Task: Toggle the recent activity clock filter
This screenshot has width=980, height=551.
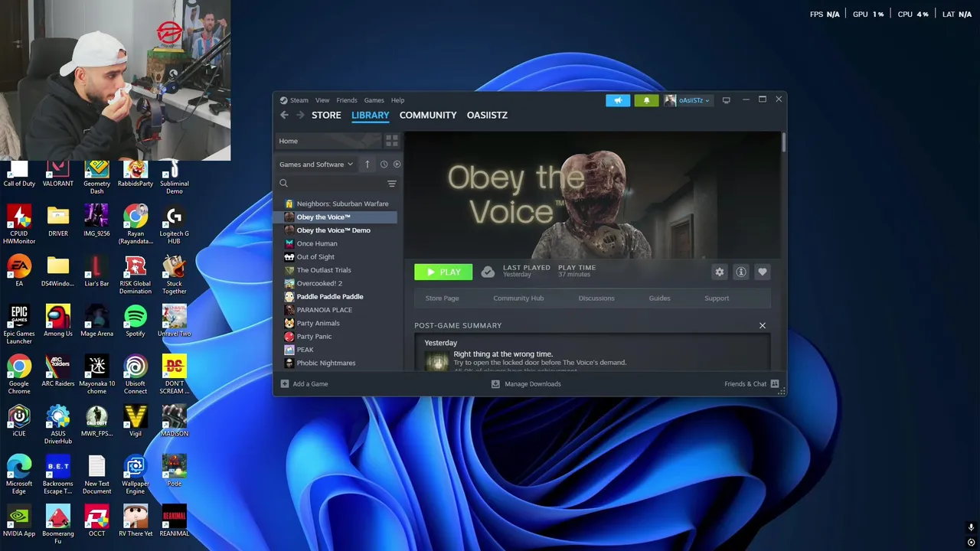Action: point(384,165)
